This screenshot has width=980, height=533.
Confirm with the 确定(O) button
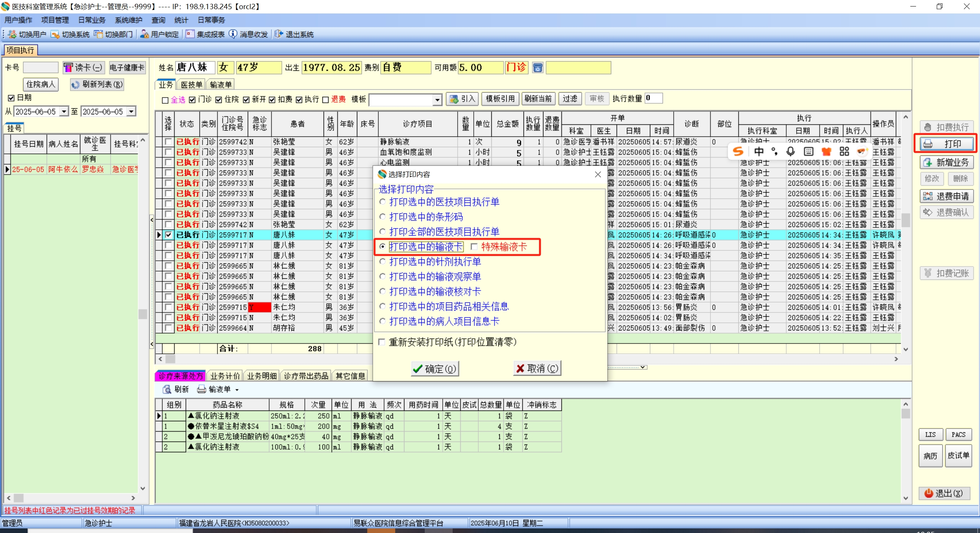[435, 369]
